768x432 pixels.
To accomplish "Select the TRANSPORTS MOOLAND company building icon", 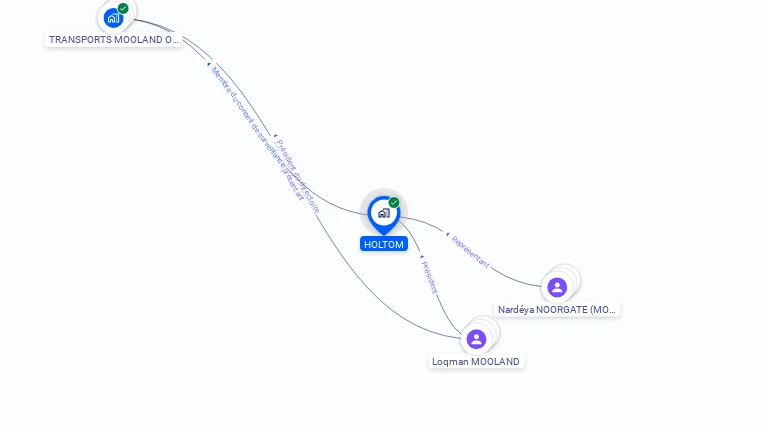I will (x=113, y=19).
